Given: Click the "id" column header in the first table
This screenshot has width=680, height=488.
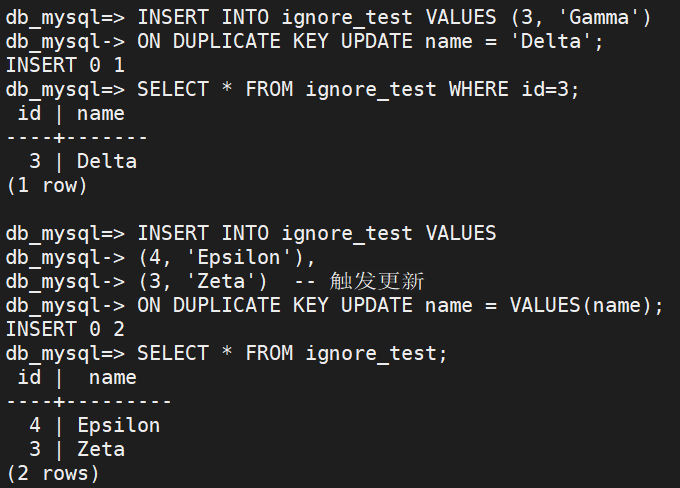Looking at the screenshot, I should (29, 113).
